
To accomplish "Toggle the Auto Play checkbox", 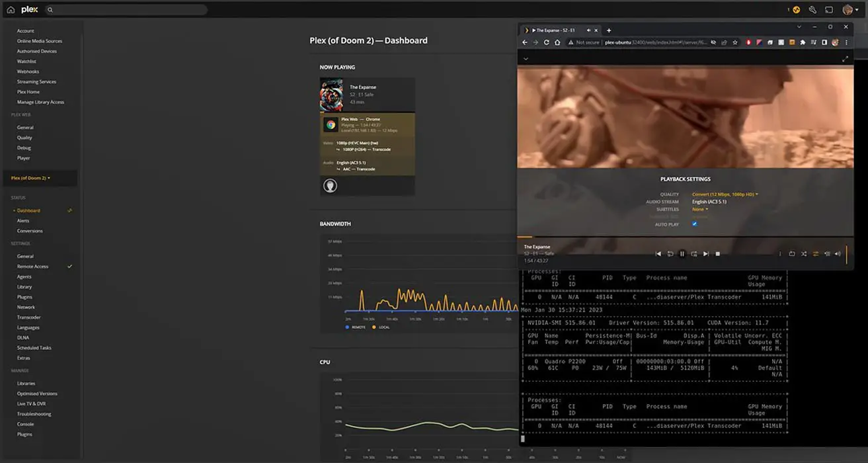I will (x=694, y=224).
